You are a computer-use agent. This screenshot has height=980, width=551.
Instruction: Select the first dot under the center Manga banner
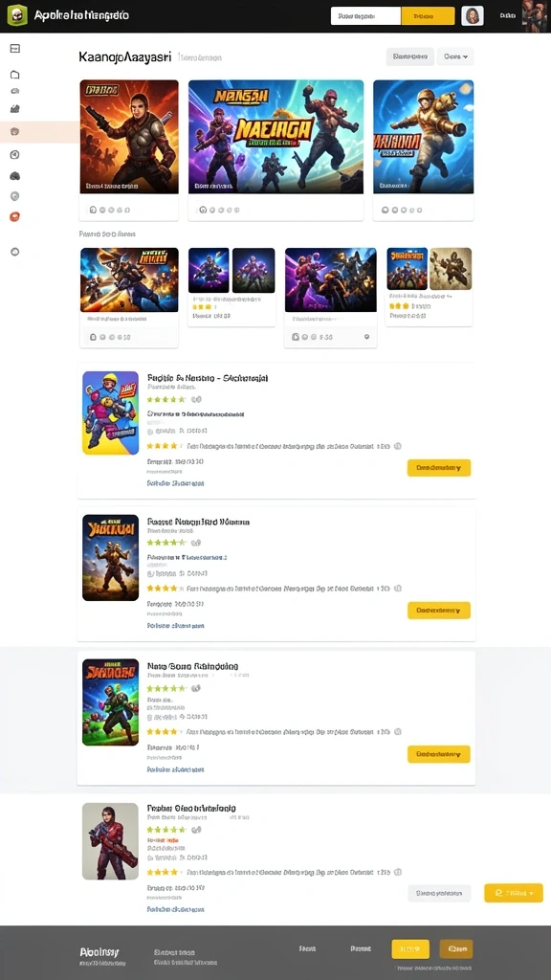[x=203, y=210]
